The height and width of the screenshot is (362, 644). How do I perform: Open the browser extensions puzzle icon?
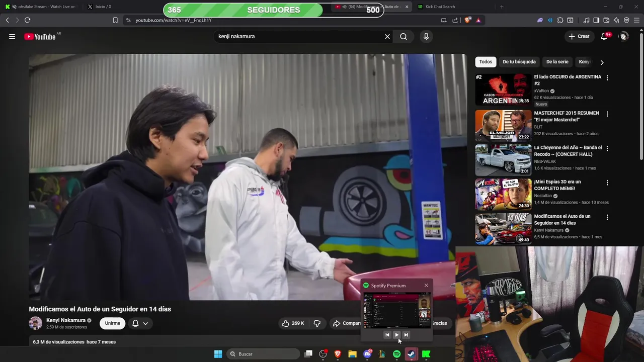560,20
